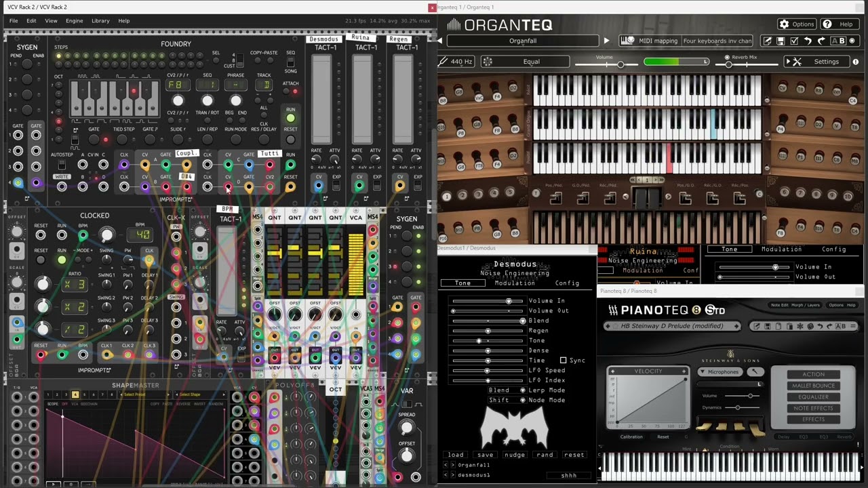This screenshot has width=868, height=488.
Task: Click the Pianoteq Dynamics slider
Action: (x=742, y=407)
